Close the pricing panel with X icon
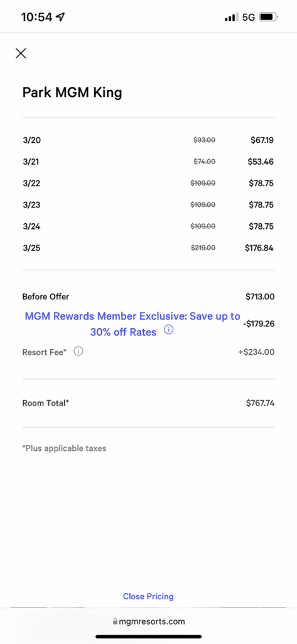Viewport: 297px width, 644px height. click(x=21, y=53)
